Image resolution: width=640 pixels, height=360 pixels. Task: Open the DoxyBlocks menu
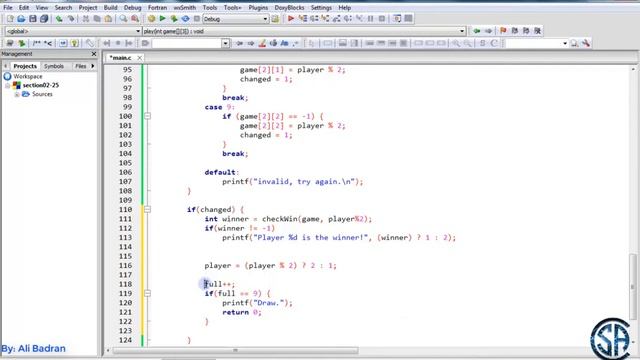point(289,8)
